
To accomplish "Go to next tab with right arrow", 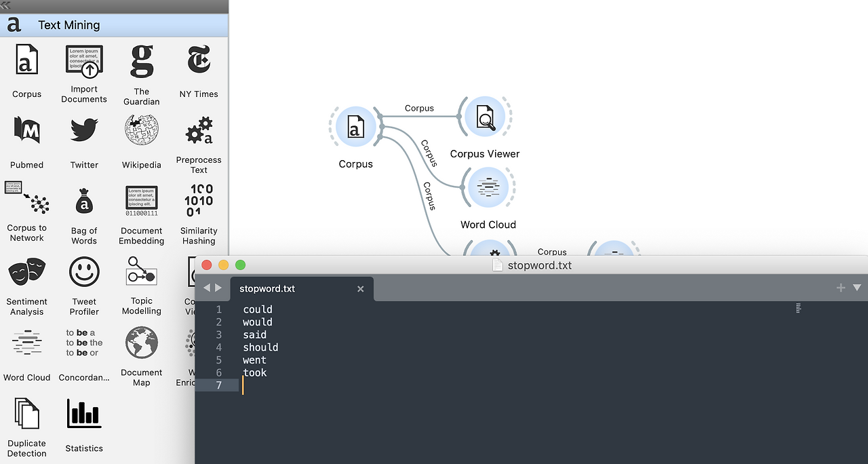I will (x=218, y=288).
